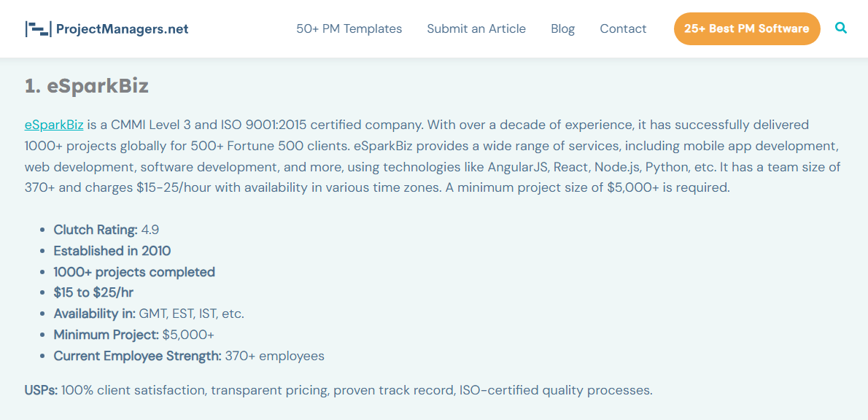Click '1000+ projects completed' list item
Image resolution: width=868 pixels, height=420 pixels.
pos(134,272)
